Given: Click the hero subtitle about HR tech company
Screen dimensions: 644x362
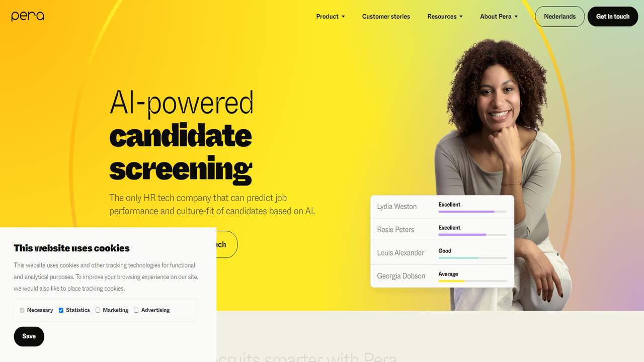Looking at the screenshot, I should pos(212,205).
